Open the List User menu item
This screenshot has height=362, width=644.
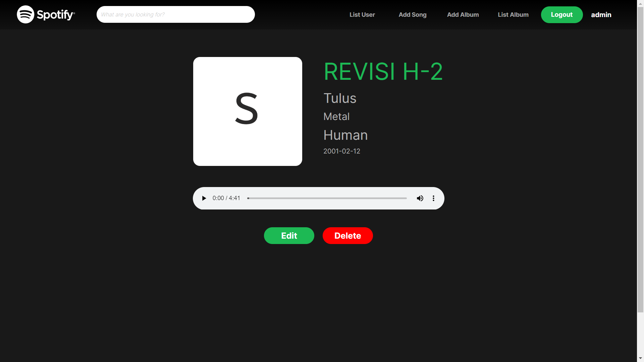(362, 15)
